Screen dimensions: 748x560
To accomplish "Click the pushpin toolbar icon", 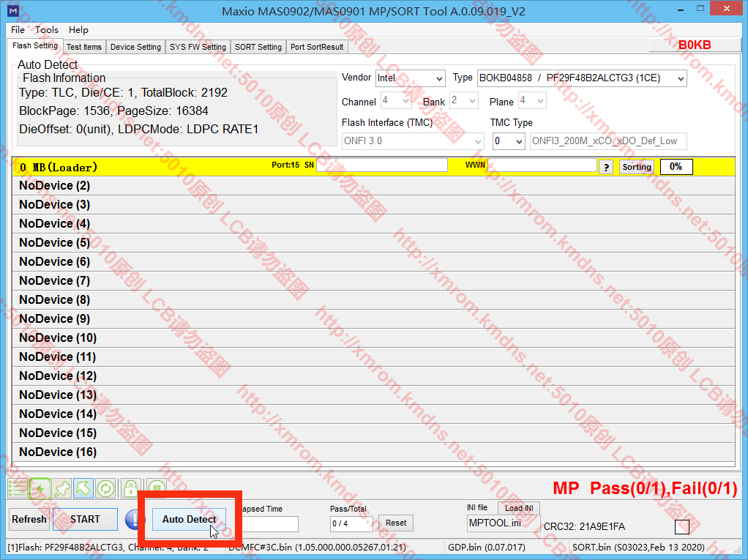I will (61, 488).
